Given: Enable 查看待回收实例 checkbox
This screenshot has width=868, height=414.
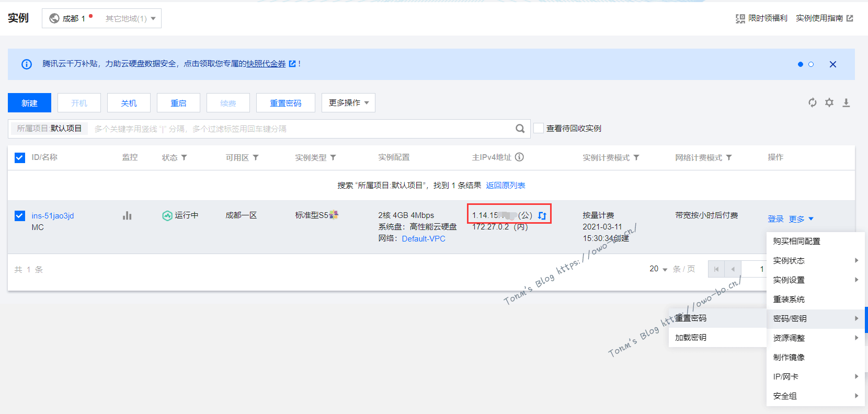Looking at the screenshot, I should tap(539, 128).
